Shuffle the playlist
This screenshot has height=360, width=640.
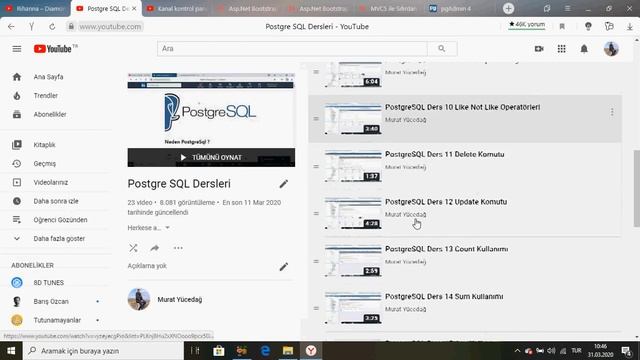[x=133, y=248]
